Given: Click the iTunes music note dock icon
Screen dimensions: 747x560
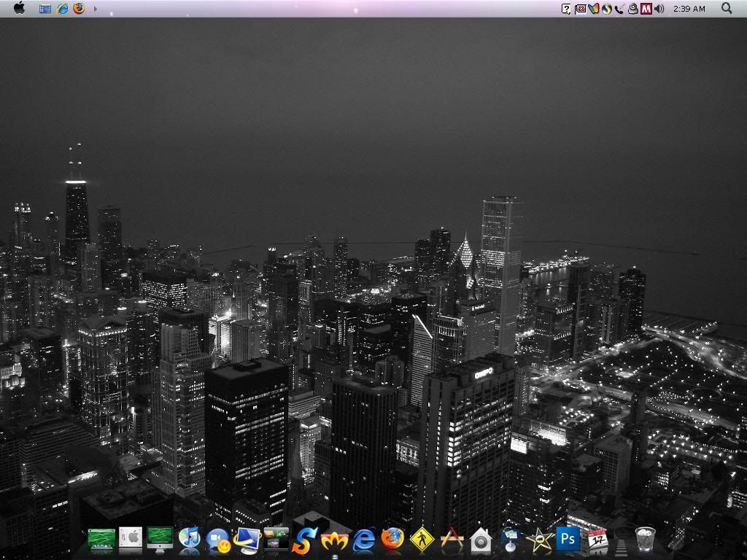Looking at the screenshot, I should coord(189,539).
